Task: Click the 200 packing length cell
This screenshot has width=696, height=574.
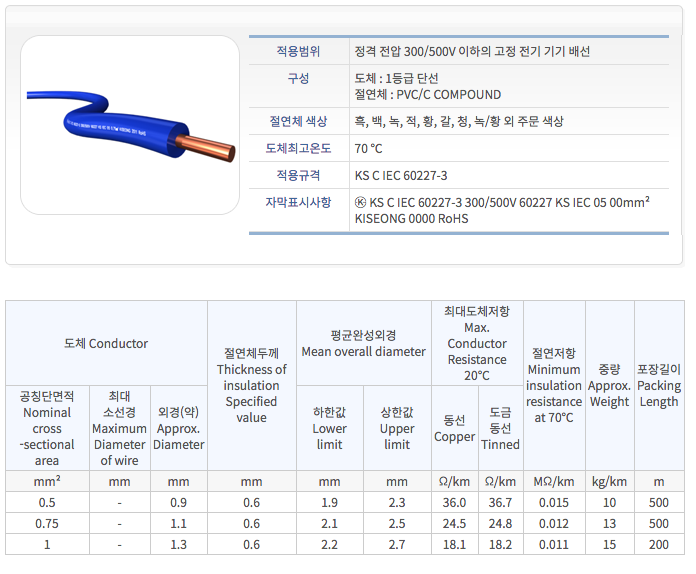Action: (x=659, y=544)
